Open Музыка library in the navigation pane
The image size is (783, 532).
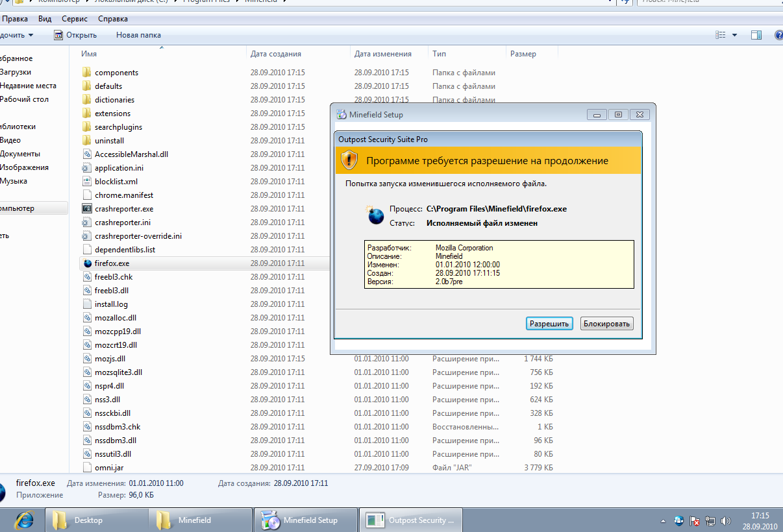[x=13, y=181]
